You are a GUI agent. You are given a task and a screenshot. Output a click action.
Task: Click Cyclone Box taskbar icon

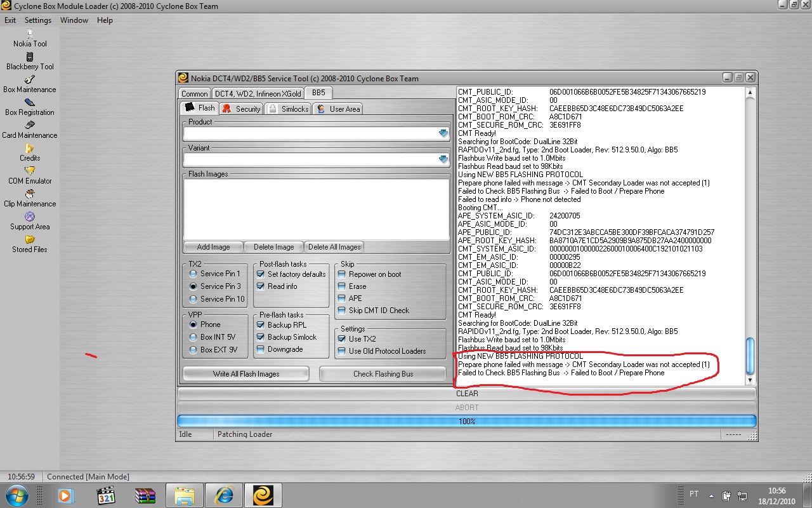tap(263, 495)
